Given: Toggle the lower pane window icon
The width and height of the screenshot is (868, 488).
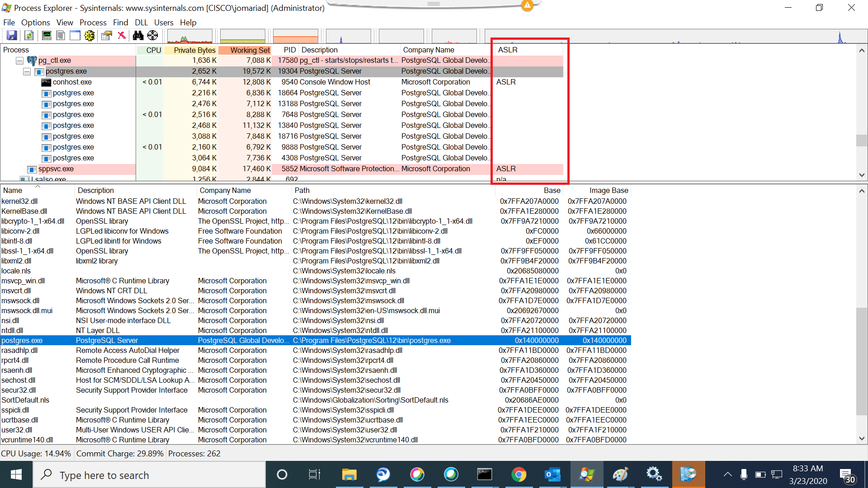Looking at the screenshot, I should point(75,35).
